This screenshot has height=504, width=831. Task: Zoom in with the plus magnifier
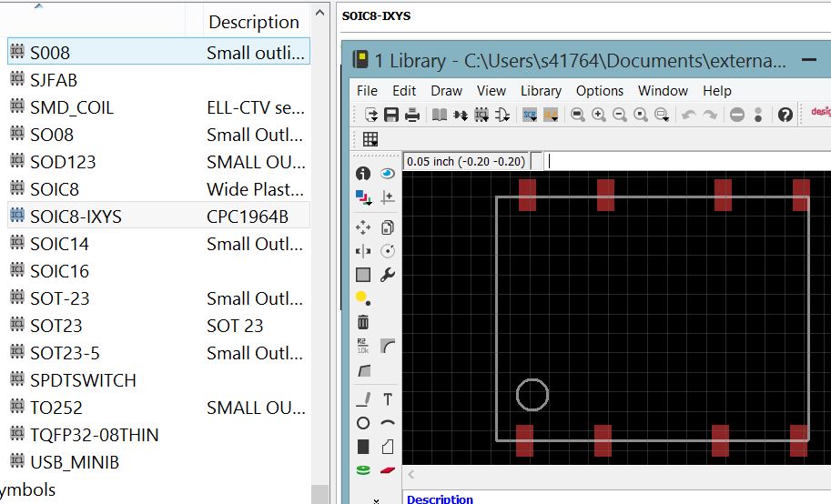598,115
